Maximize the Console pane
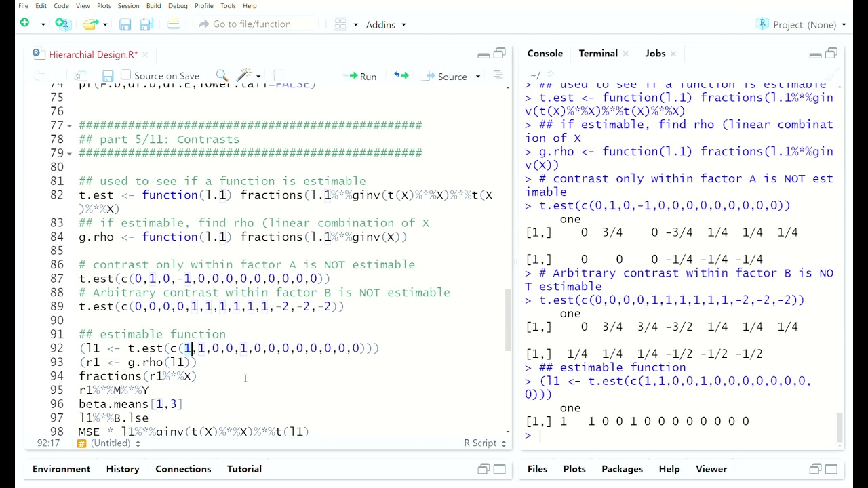This screenshot has height=488, width=868. [831, 54]
